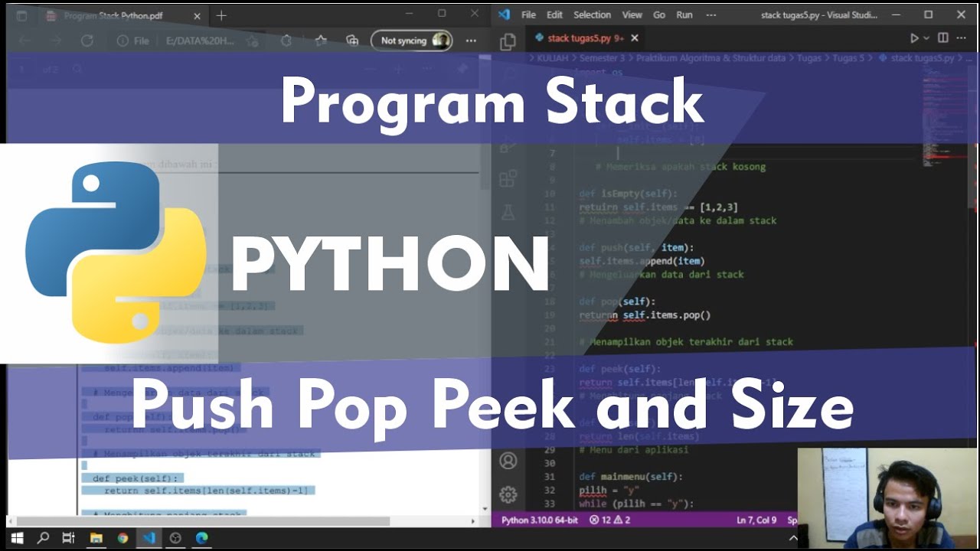Image resolution: width=980 pixels, height=551 pixels.
Task: Click 'while (pilih == "y"):' in the editor
Action: coord(635,504)
